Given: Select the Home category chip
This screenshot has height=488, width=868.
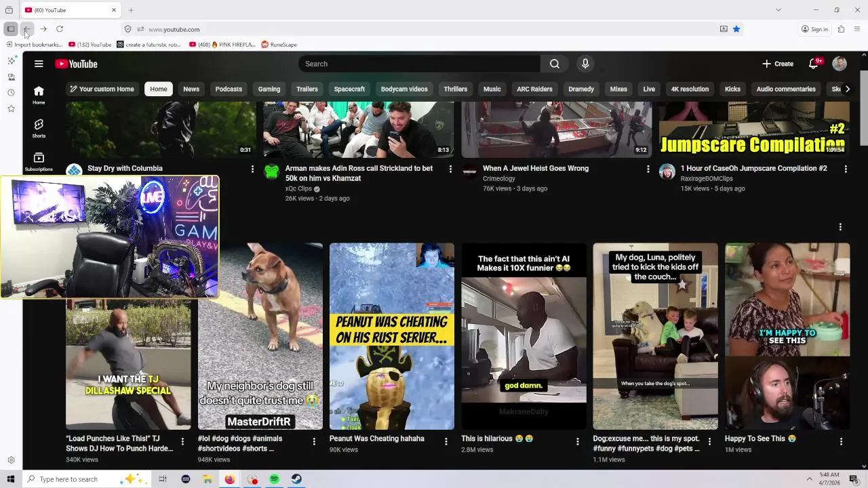Looking at the screenshot, I should tap(159, 89).
